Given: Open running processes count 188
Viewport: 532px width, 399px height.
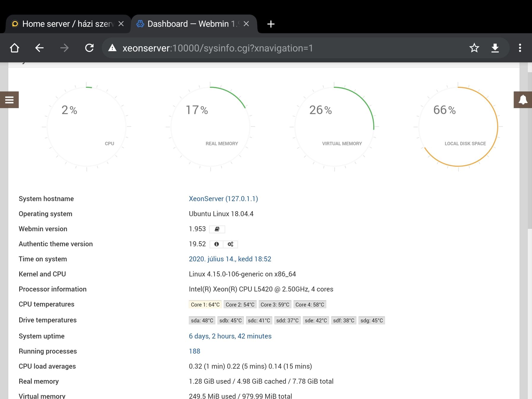Looking at the screenshot, I should pos(195,351).
